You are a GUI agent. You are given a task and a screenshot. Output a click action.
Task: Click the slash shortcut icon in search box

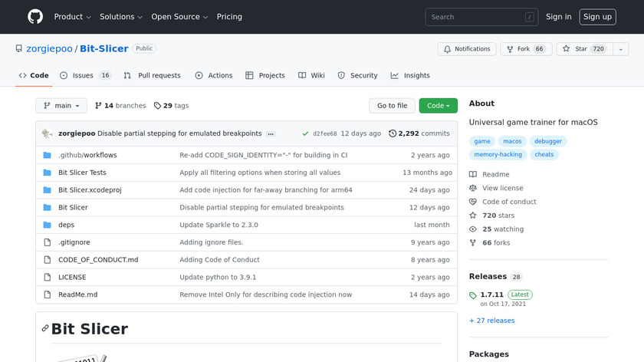click(x=530, y=17)
